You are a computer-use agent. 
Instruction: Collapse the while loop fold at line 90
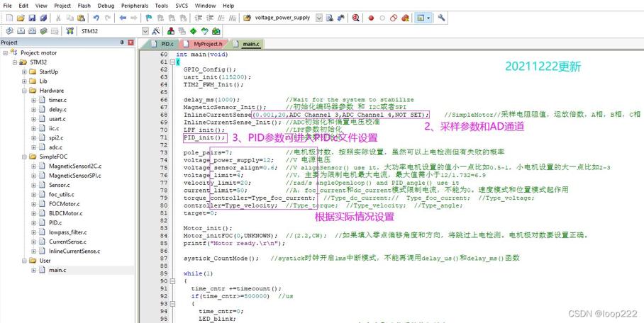[x=172, y=281]
